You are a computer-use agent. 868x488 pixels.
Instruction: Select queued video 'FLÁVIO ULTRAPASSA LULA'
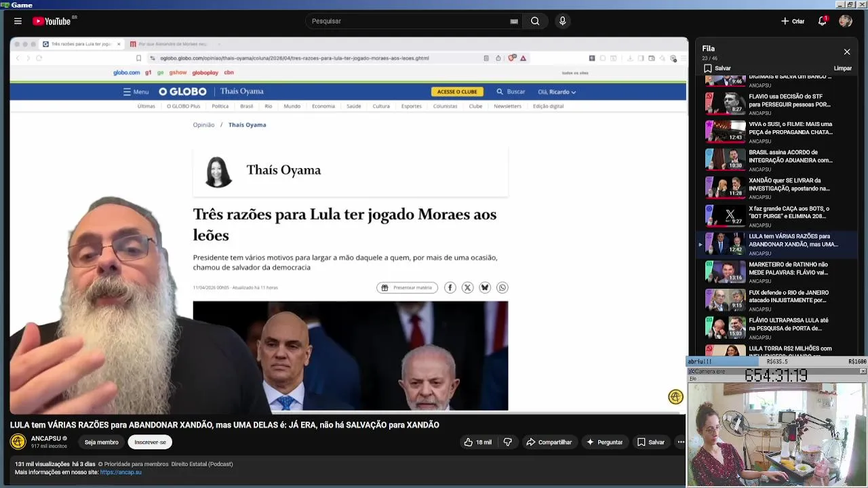point(777,328)
